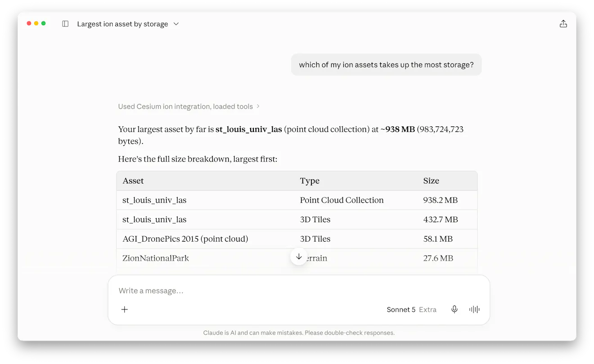This screenshot has width=594, height=364.
Task: Click the scroll-to-bottom arrow button
Action: coord(299,256)
